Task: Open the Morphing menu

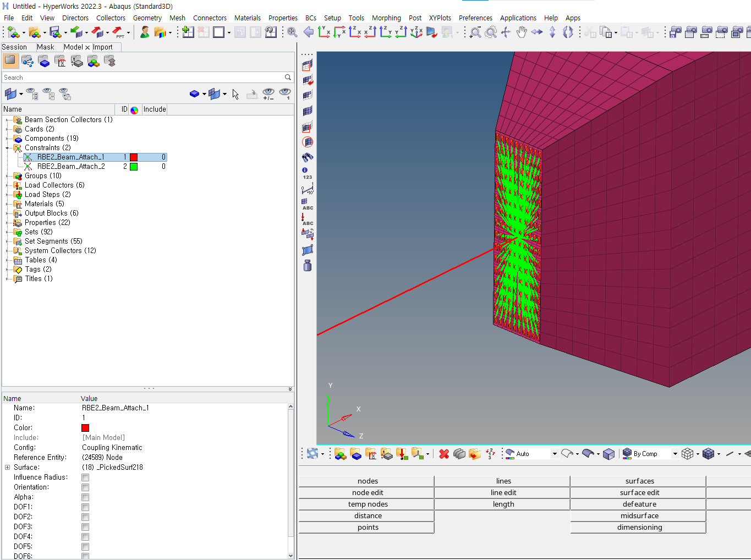Action: pyautogui.click(x=387, y=18)
